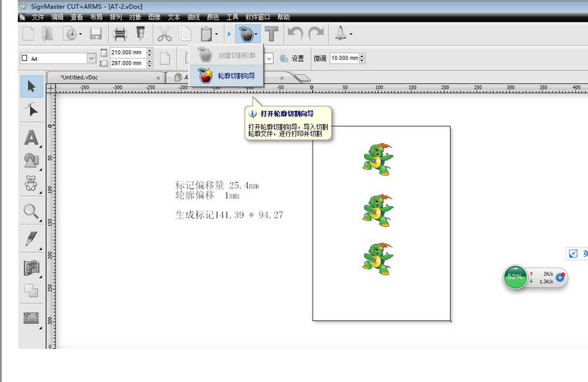Image resolution: width=588 pixels, height=382 pixels.
Task: Select 轮廓切割向导 from the dropdown menu
Action: [229, 76]
